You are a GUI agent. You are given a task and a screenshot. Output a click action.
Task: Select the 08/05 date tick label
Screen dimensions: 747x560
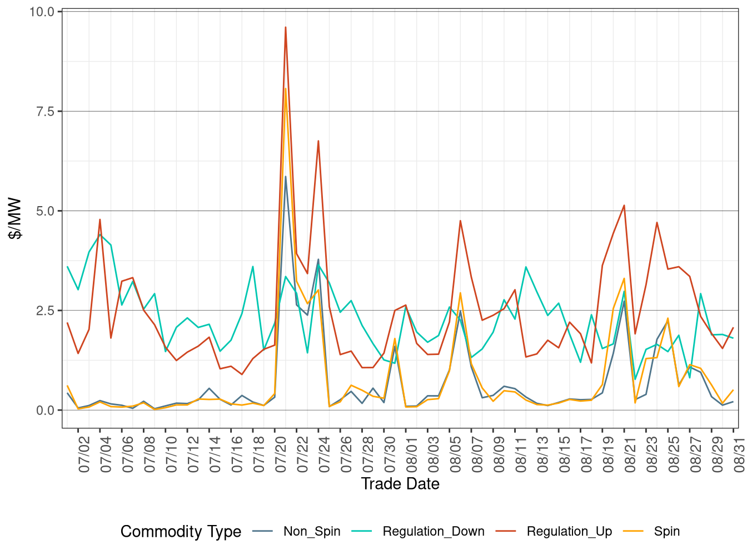(456, 454)
